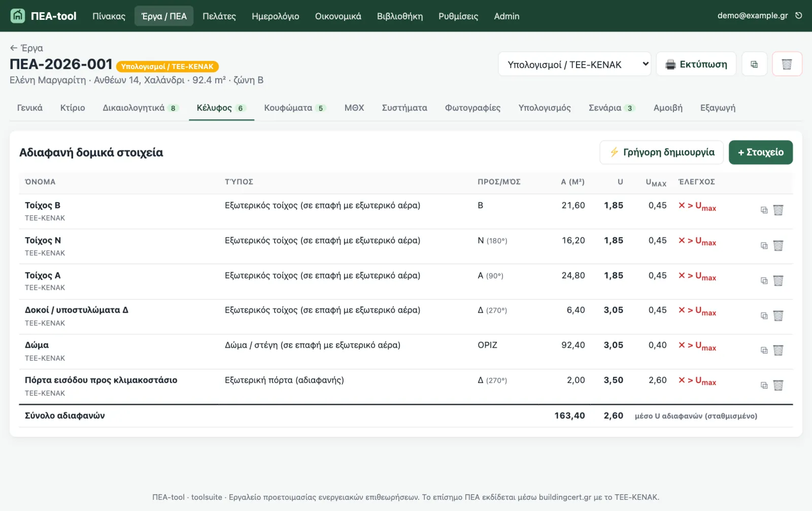Click the Δώμα element name
This screenshot has height=511, width=812.
point(37,345)
